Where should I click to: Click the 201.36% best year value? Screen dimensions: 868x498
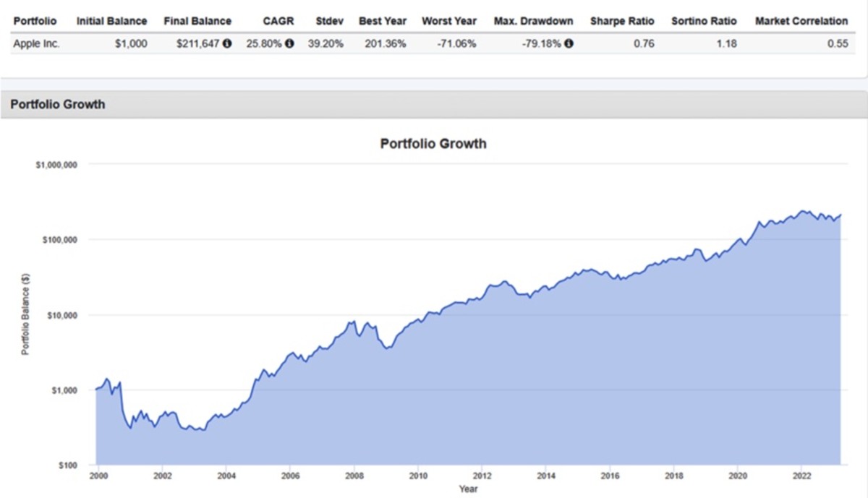387,43
